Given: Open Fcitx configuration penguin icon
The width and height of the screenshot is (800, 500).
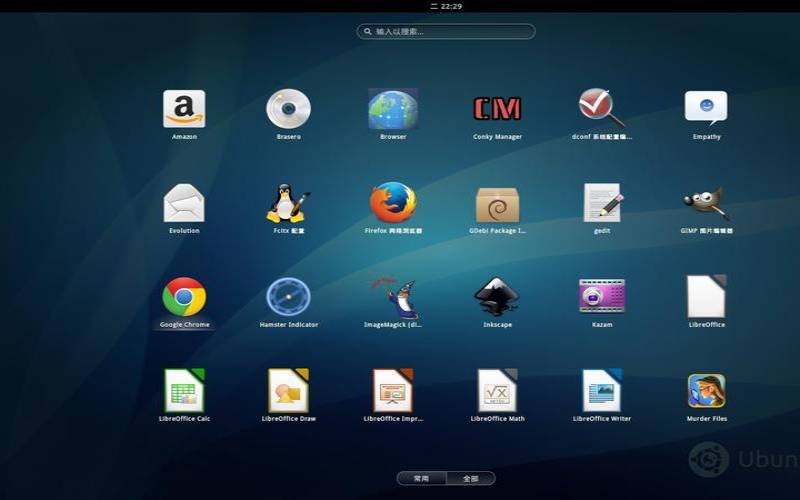Looking at the screenshot, I should 288,203.
